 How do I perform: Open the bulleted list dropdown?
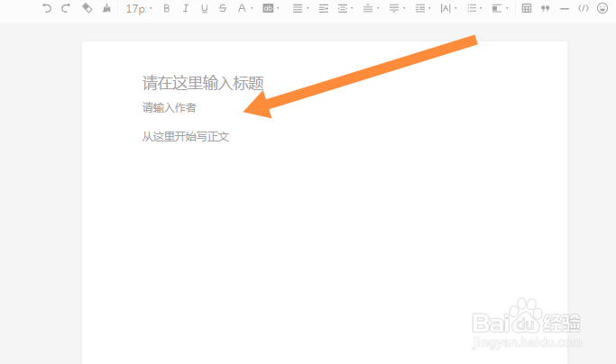coord(474,8)
